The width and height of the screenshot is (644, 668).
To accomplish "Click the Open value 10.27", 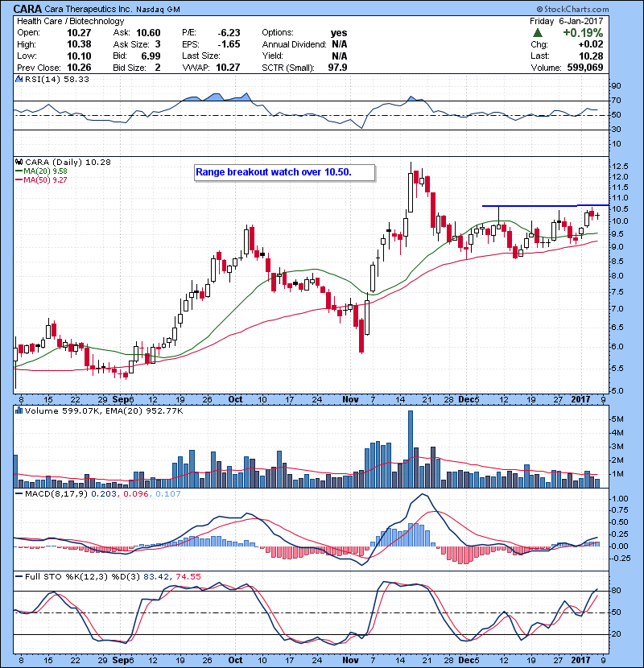I will point(79,33).
